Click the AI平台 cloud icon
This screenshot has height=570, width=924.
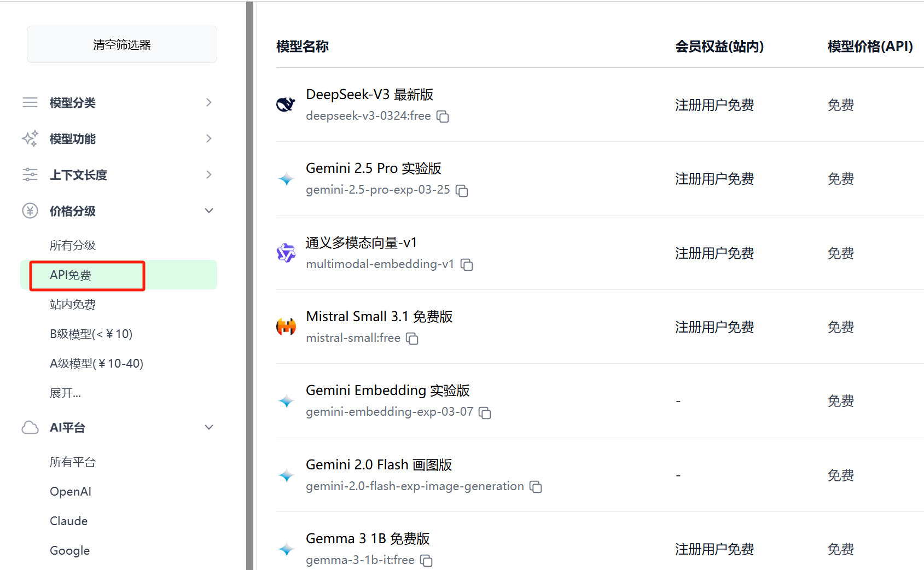[x=30, y=427]
